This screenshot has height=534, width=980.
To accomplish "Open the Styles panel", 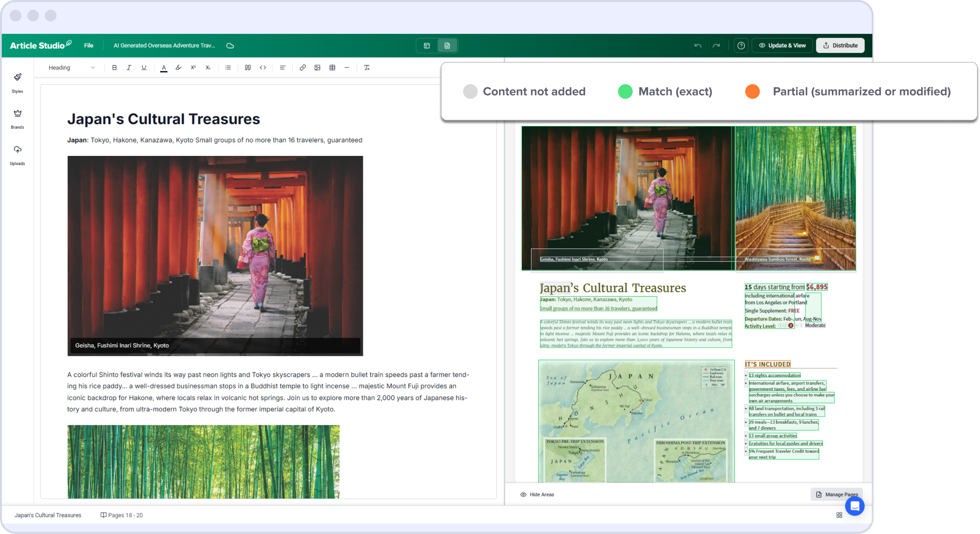I will 18,82.
